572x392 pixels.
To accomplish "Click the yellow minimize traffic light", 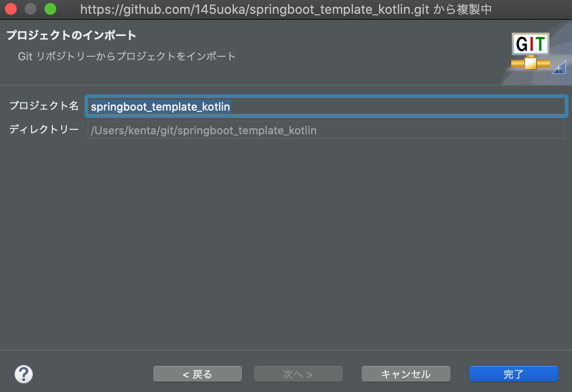I will point(29,9).
